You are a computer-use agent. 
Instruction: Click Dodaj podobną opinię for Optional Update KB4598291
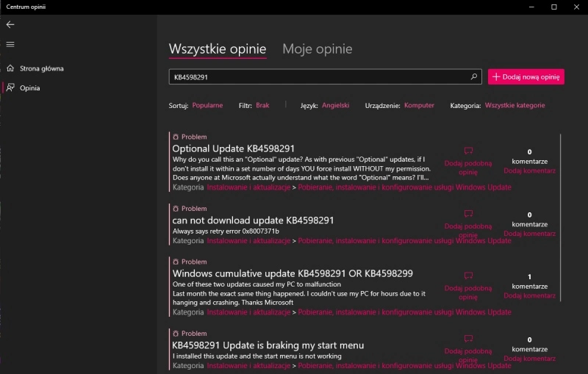point(468,168)
